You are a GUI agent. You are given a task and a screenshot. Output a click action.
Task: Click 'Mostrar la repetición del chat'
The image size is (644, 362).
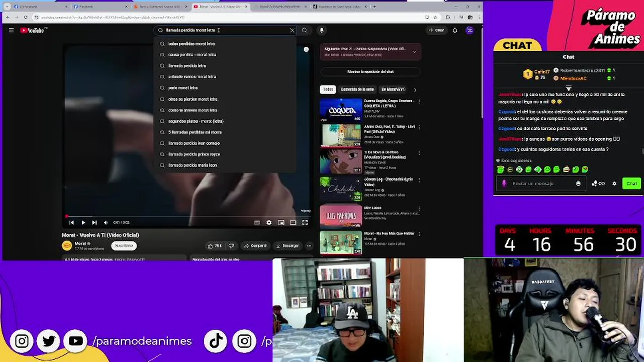370,72
